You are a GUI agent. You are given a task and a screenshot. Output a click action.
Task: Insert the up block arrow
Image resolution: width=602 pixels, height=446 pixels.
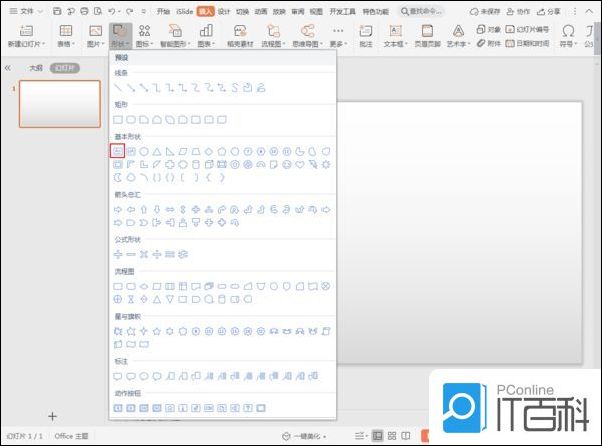pyautogui.click(x=144, y=210)
